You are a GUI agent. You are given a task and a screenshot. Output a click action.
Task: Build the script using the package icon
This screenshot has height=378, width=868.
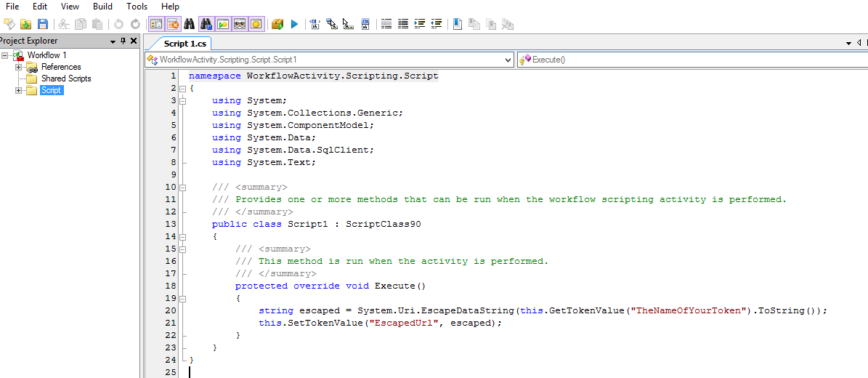point(278,24)
